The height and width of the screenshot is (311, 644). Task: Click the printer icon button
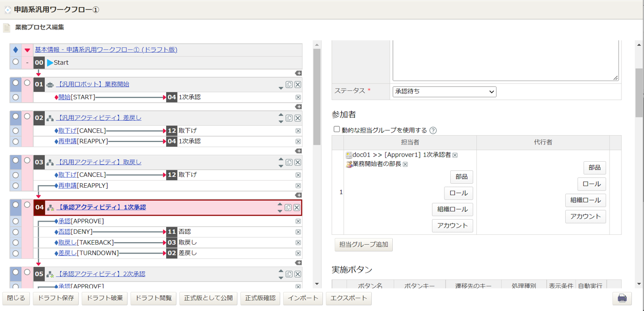coord(622,298)
